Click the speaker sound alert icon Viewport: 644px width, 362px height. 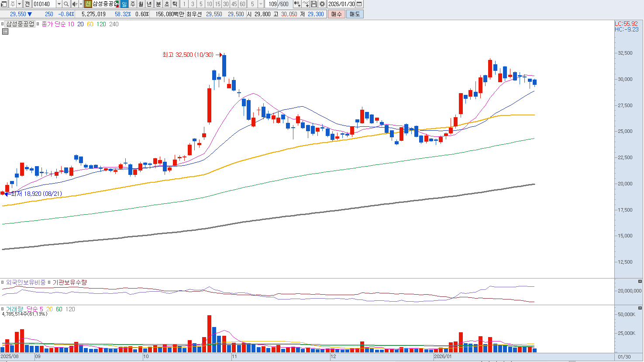(x=74, y=4)
